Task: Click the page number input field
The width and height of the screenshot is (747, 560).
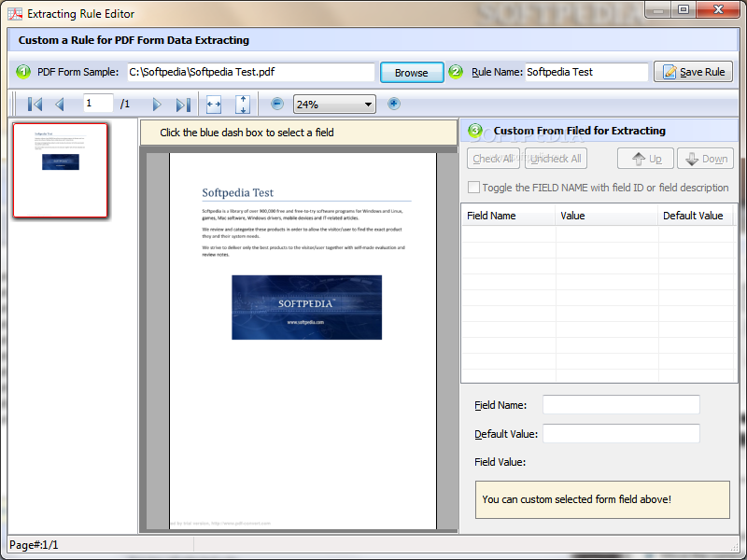Action: tap(98, 103)
